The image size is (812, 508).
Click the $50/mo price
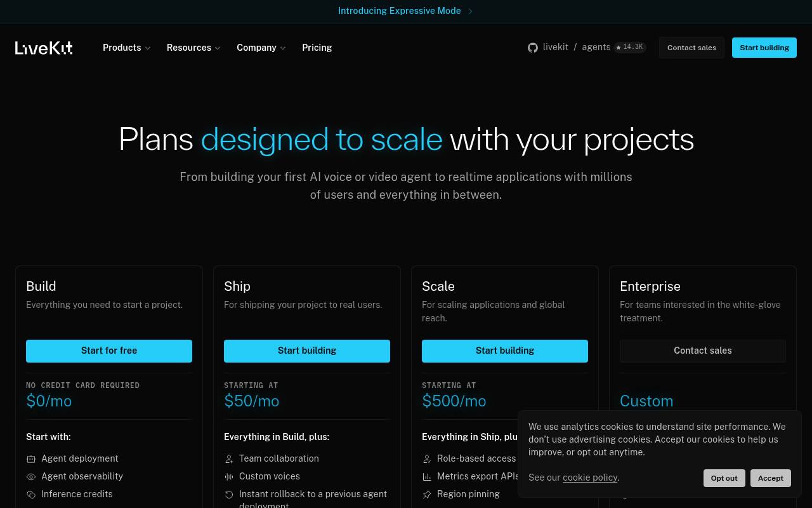[x=252, y=401]
